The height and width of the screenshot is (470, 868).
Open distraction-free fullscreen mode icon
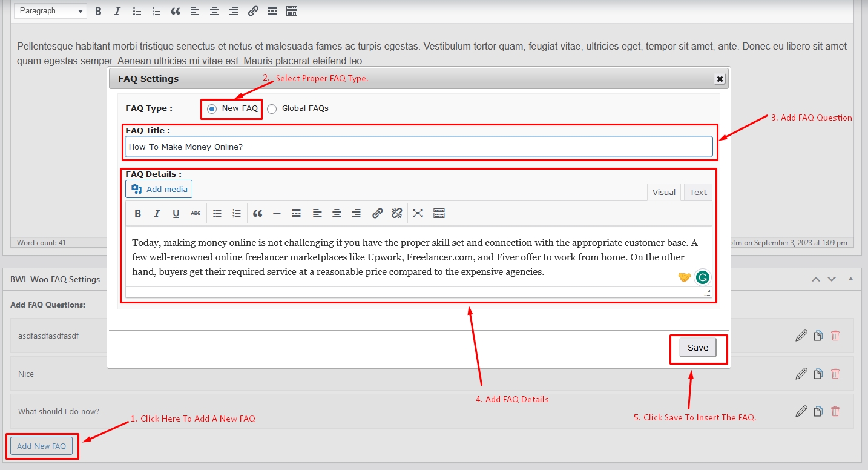(x=418, y=213)
